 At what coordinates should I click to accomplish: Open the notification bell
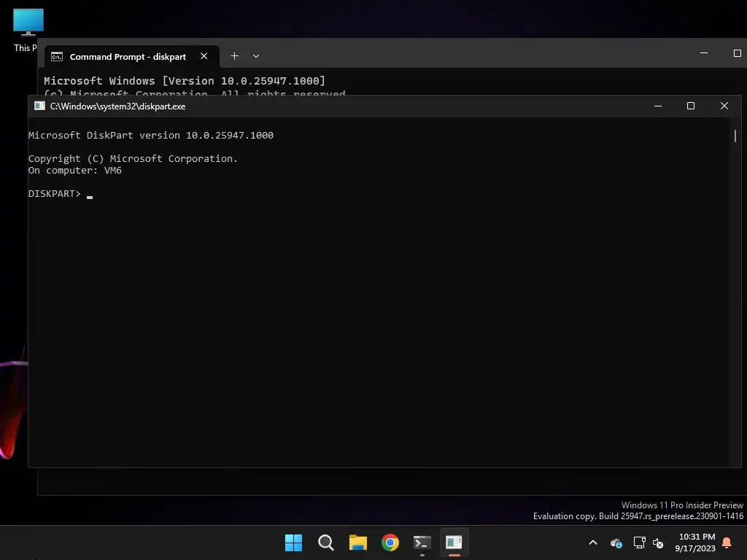coord(727,542)
